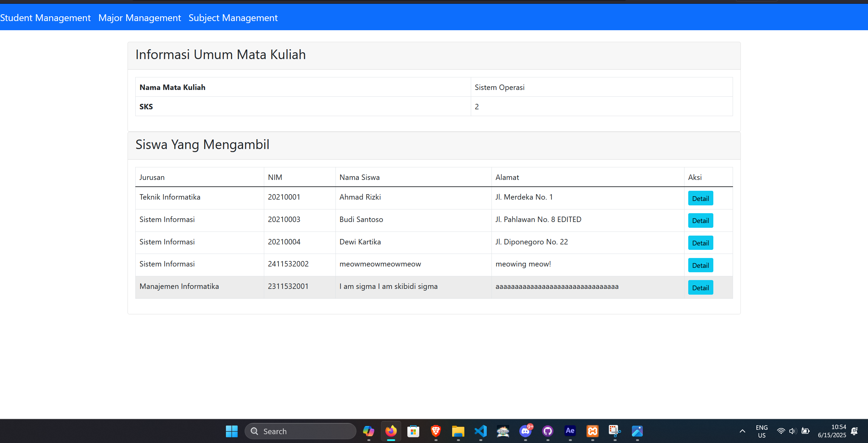Open Student Management nav link
The height and width of the screenshot is (443, 868).
click(x=45, y=18)
